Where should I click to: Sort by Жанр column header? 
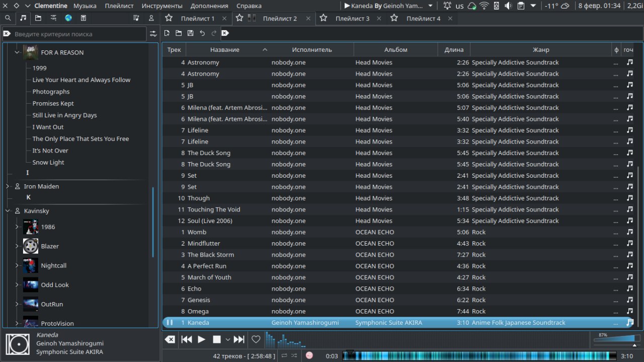(541, 49)
